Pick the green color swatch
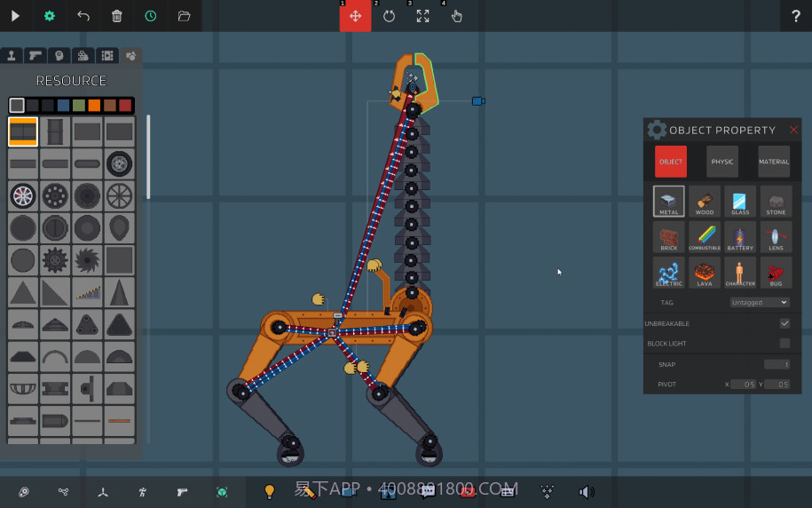The height and width of the screenshot is (508, 812). click(79, 106)
